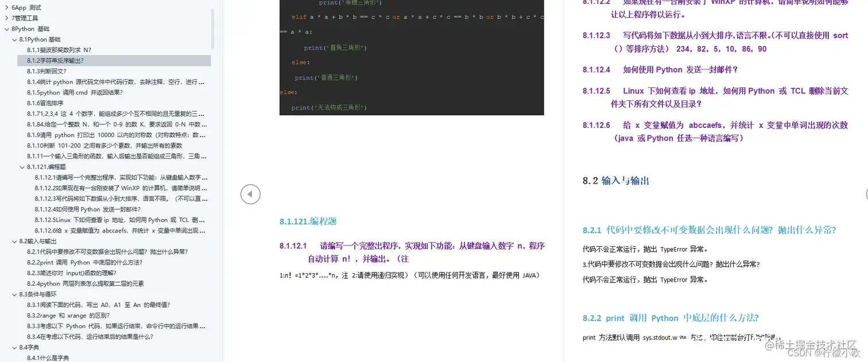The width and height of the screenshot is (868, 362).
Task: Click the 7管理工具 outline label
Action: pyautogui.click(x=25, y=18)
